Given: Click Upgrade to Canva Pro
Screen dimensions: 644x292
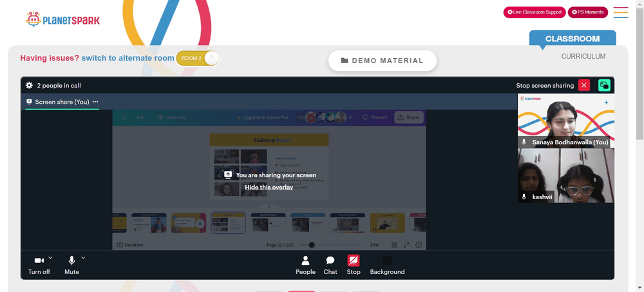Looking at the screenshot, I should coord(263,117).
